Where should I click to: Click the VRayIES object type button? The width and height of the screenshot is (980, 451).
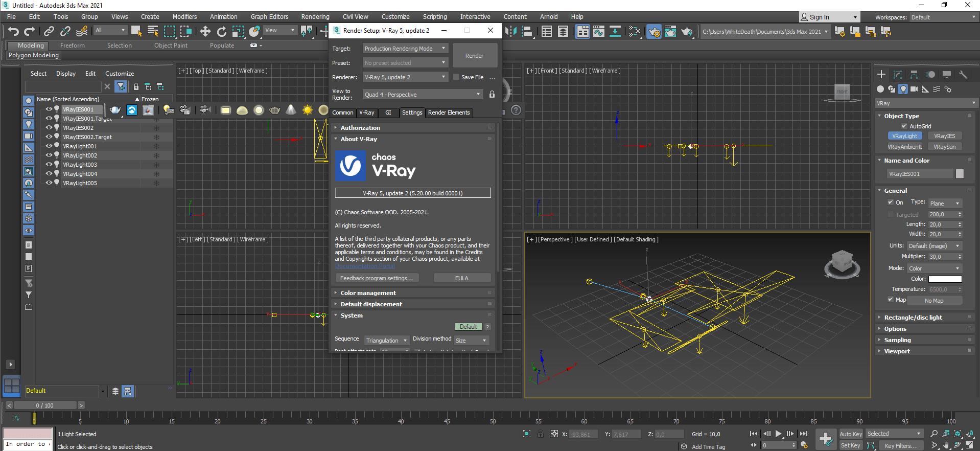point(944,136)
